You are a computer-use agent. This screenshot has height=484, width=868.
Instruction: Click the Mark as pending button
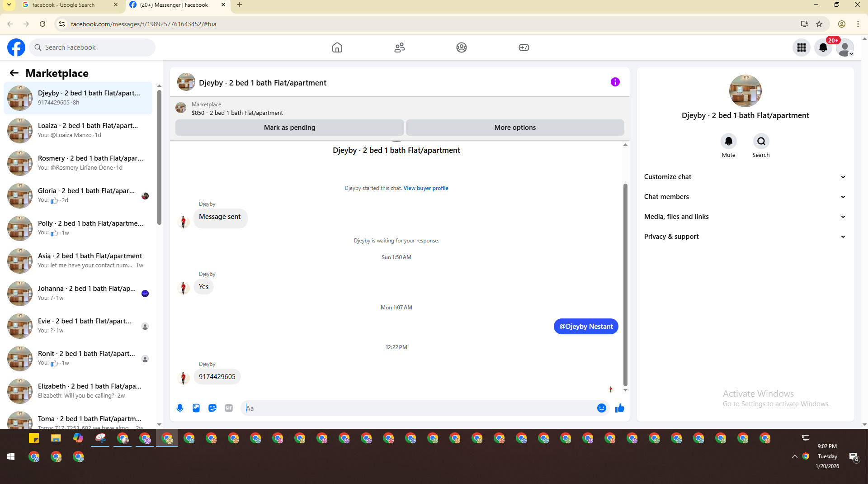pyautogui.click(x=290, y=128)
